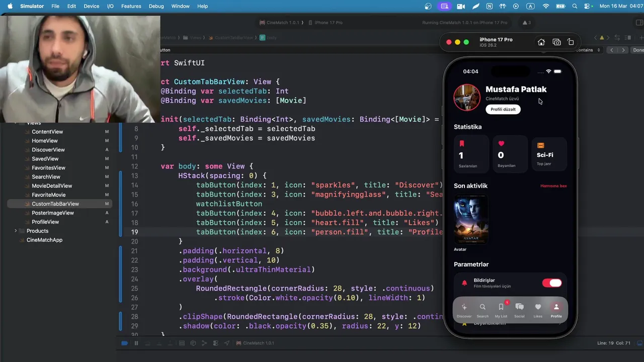644x362 pixels.
Task: Toggle Xcode inspector panel button
Action: pyautogui.click(x=639, y=23)
